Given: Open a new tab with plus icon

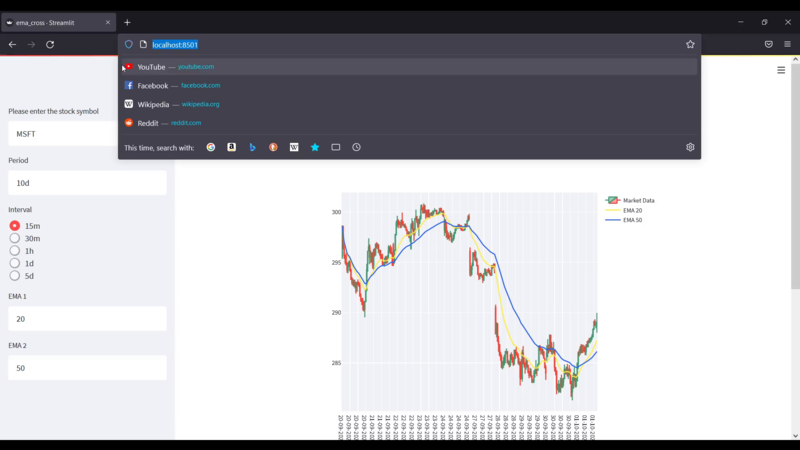Looking at the screenshot, I should (x=127, y=22).
